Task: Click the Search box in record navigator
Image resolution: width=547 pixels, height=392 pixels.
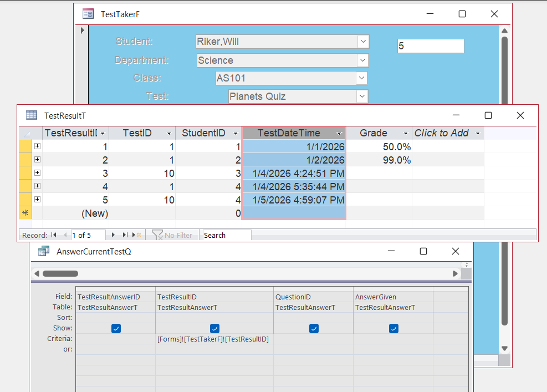Action: click(226, 235)
